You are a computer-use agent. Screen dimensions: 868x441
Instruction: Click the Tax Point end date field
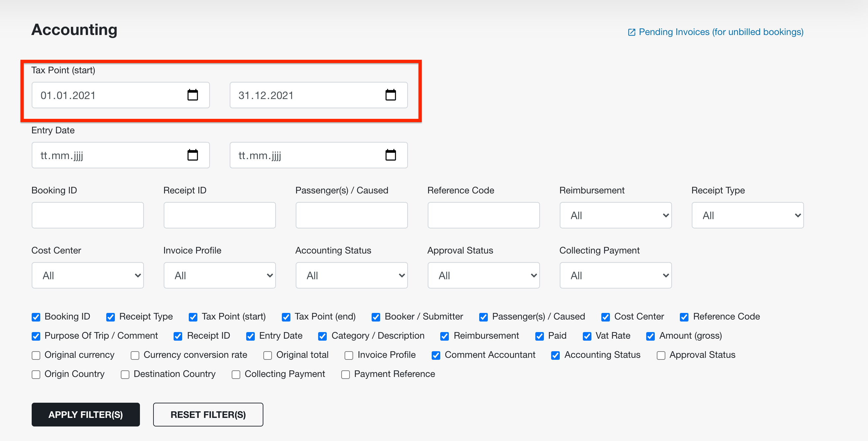[317, 94]
